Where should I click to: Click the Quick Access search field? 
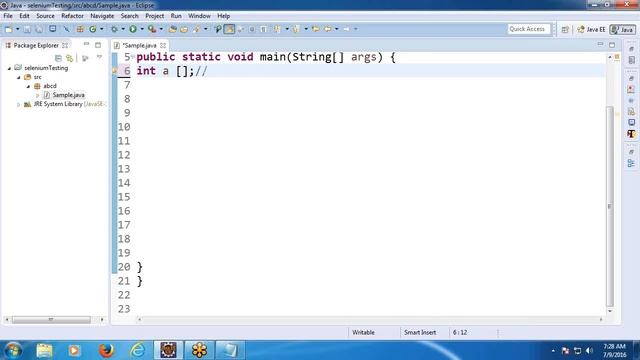pos(529,29)
